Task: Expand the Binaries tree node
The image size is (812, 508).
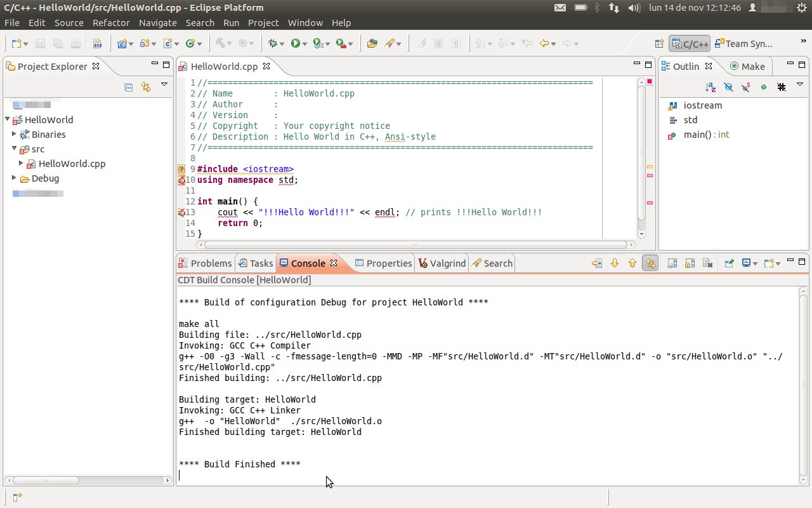Action: [x=14, y=134]
